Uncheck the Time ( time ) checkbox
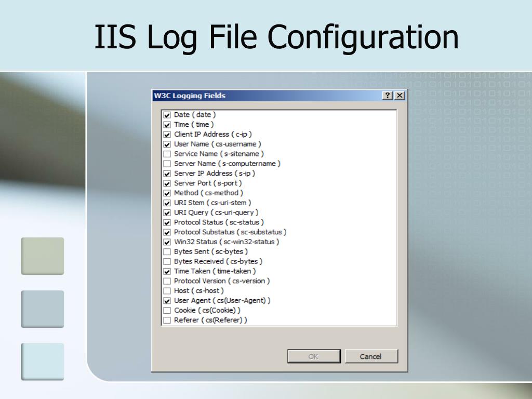This screenshot has width=532, height=399. pos(167,125)
